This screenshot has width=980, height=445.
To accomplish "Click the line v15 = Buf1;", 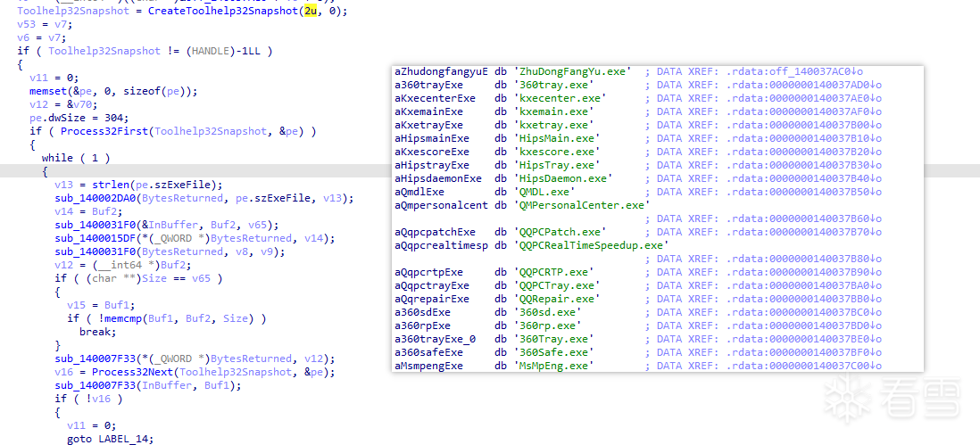I will 101,305.
